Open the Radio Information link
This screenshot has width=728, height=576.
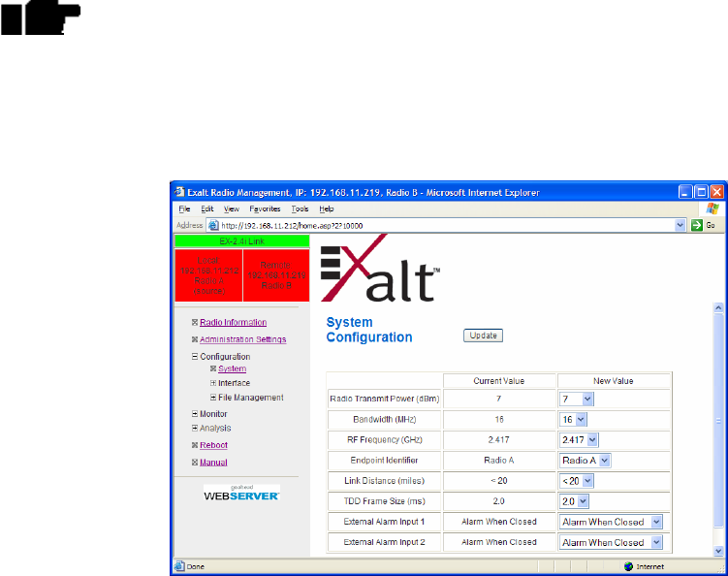[x=233, y=322]
